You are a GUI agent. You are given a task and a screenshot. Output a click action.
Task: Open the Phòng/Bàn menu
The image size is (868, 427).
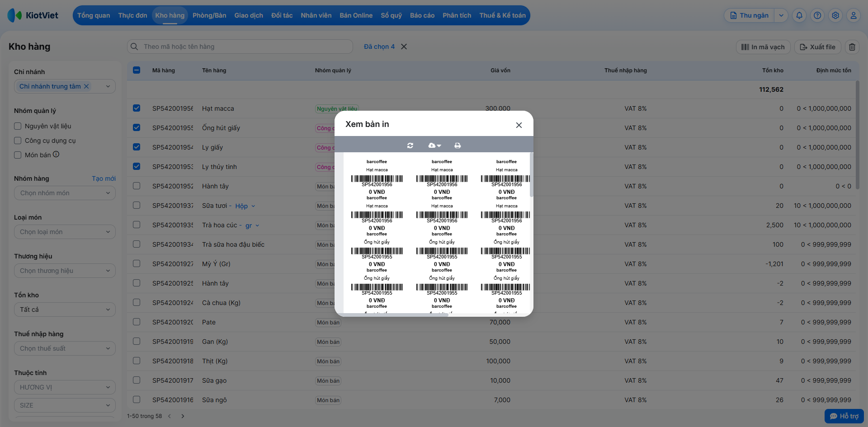coord(209,15)
